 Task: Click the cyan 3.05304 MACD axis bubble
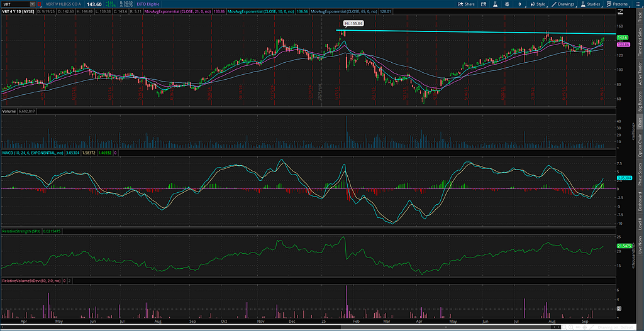click(x=623, y=178)
